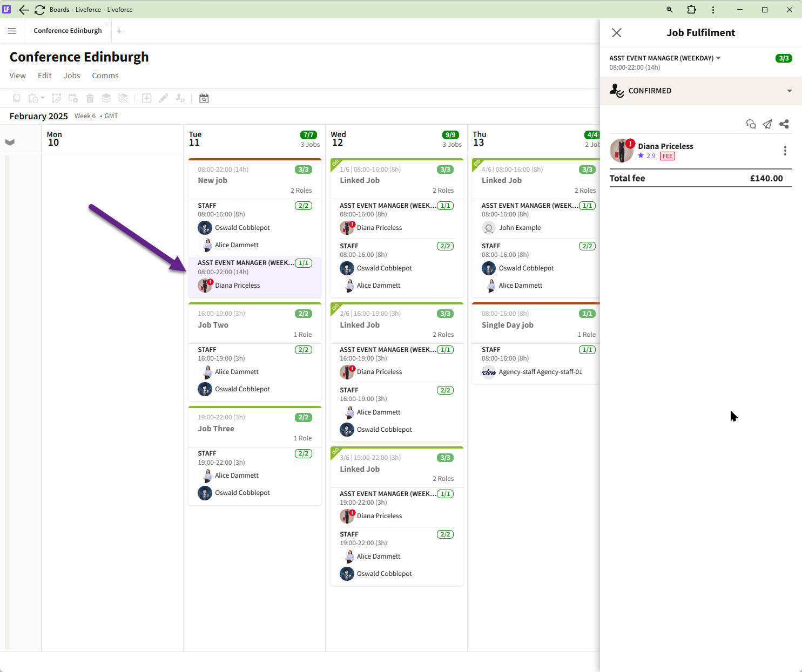
Task: Open the browser three-dot menu
Action: point(713,10)
